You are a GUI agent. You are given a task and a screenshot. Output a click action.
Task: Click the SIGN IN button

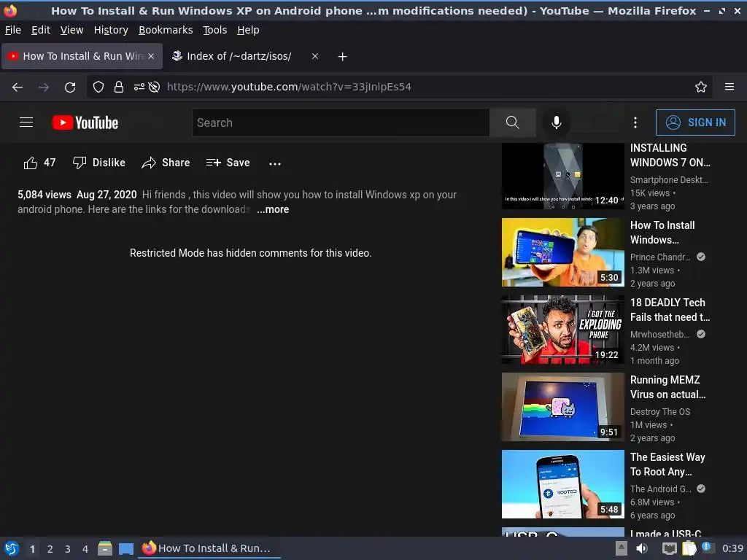click(x=695, y=122)
